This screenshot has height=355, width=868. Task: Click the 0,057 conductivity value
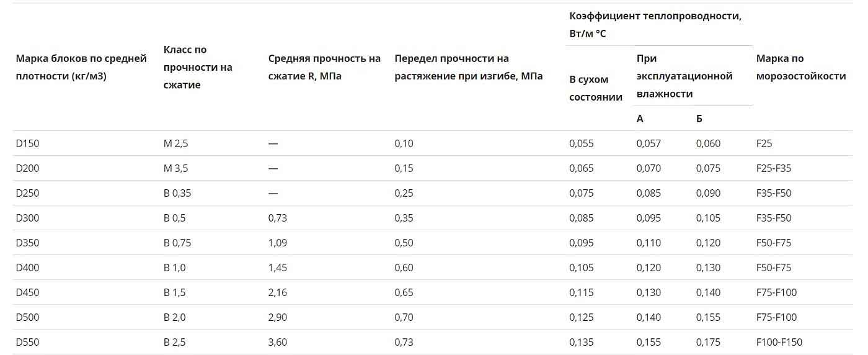pos(649,143)
